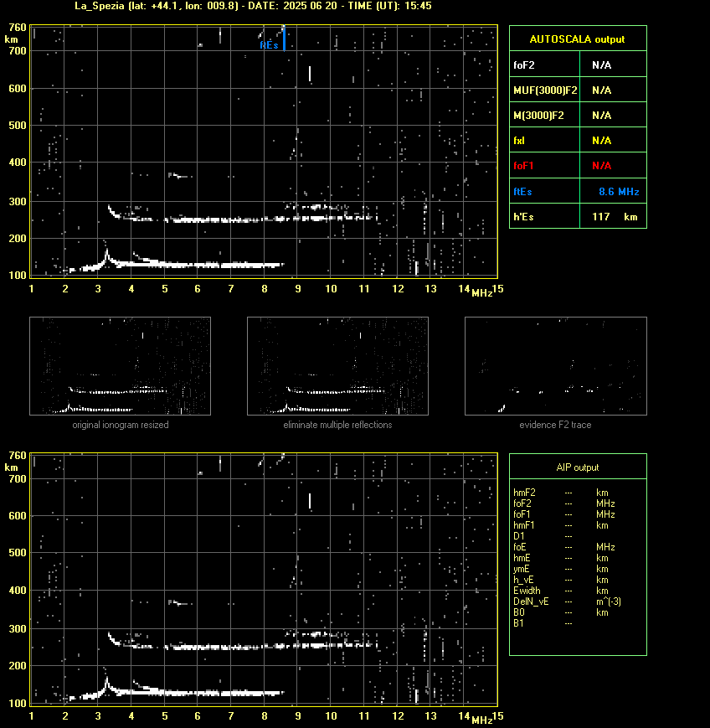Select the B0 row in AIP output
710x728 pixels.
(x=567, y=612)
